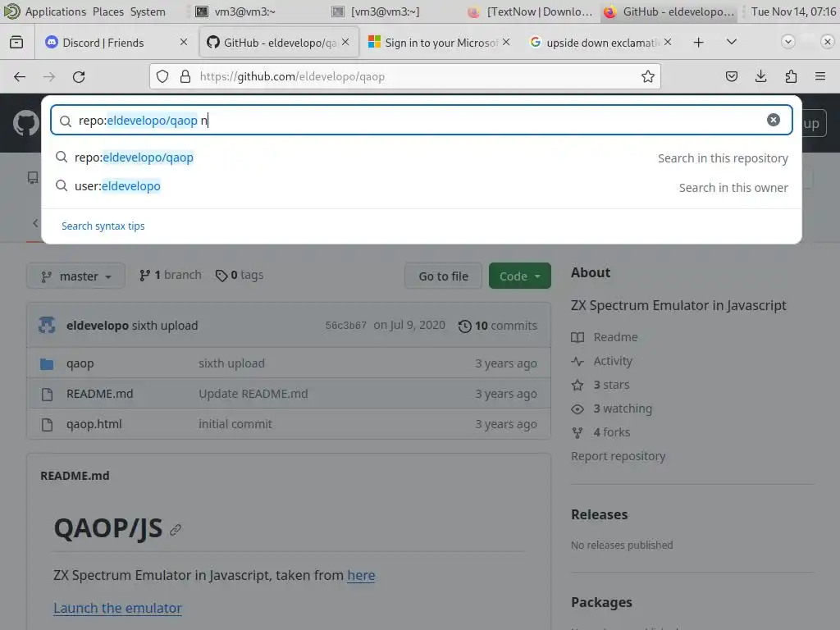
Task: Click initial commit message link
Action: click(x=235, y=424)
